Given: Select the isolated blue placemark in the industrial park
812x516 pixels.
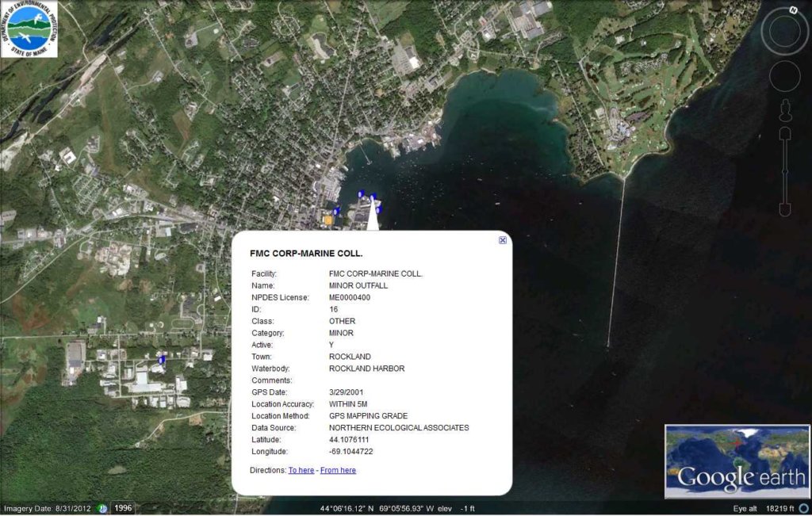Looking at the screenshot, I should pos(162,359).
